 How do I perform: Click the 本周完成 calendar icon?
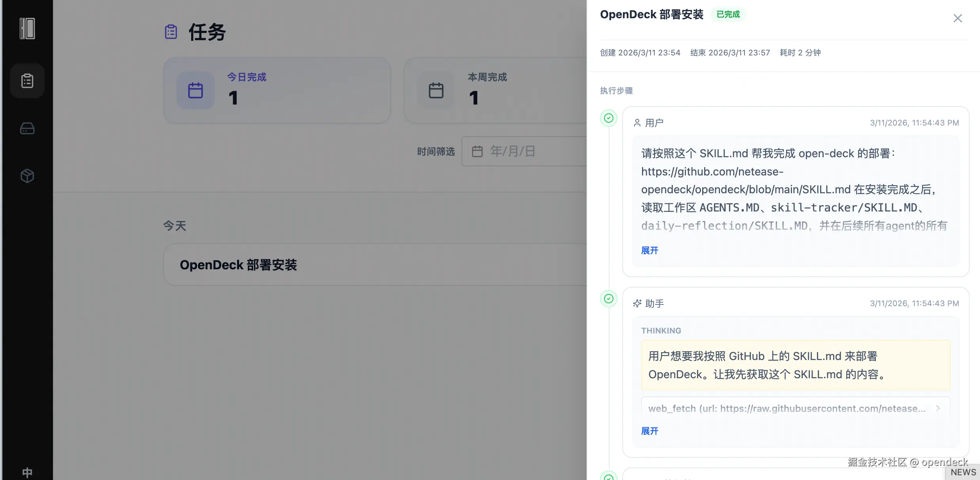(x=436, y=90)
